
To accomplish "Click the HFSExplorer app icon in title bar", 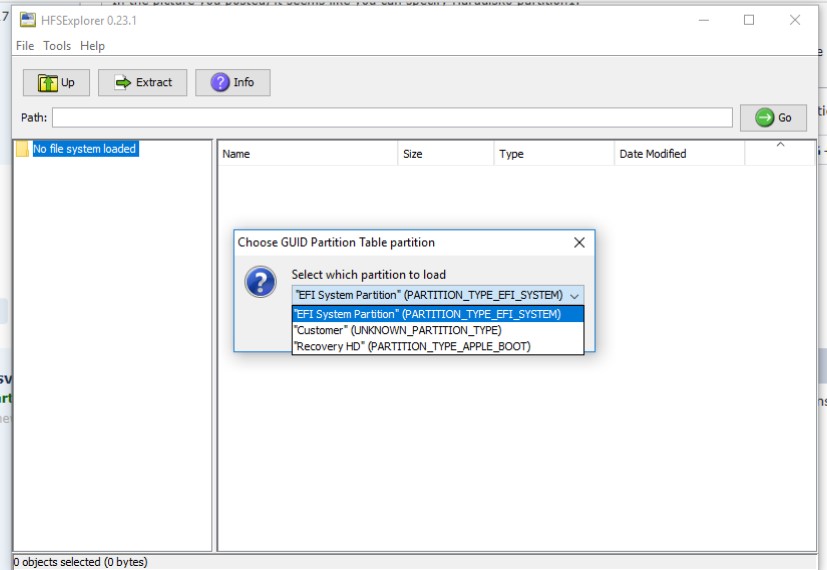I will (x=28, y=20).
